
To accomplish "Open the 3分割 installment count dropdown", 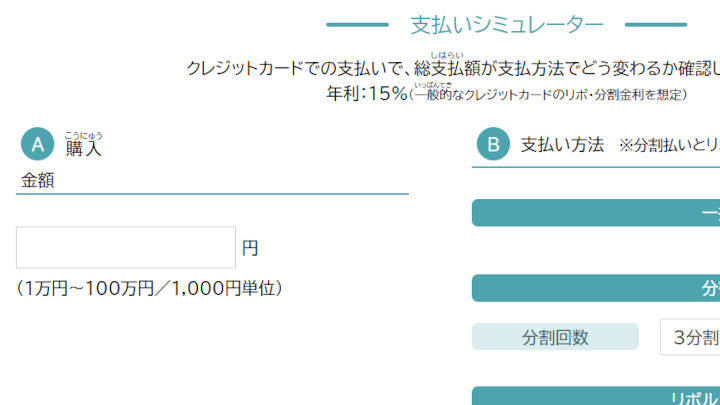I will point(689,337).
